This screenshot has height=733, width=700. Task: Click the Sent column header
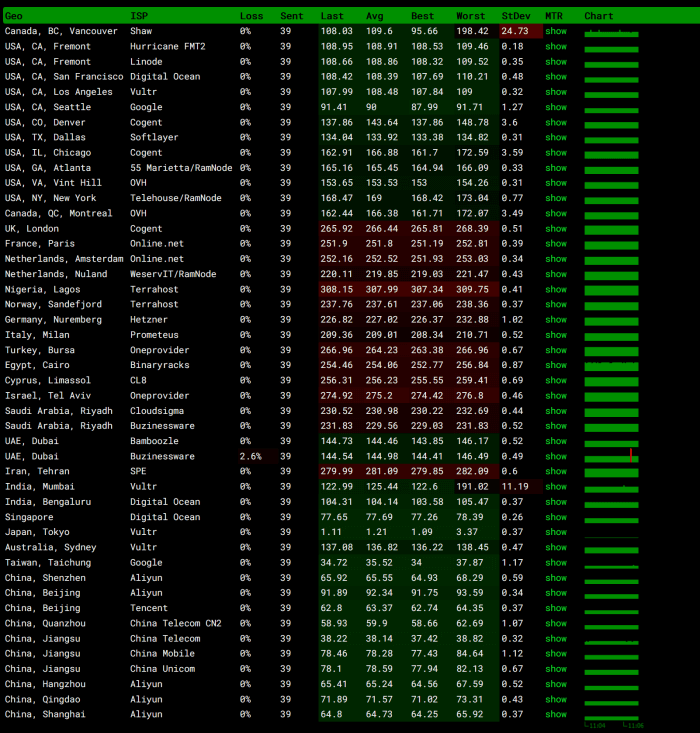point(292,16)
